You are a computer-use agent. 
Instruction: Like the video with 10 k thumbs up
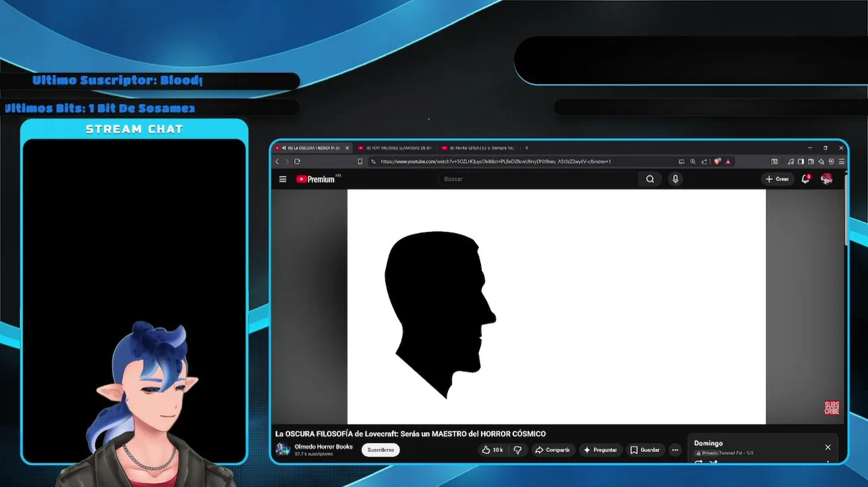click(x=493, y=450)
